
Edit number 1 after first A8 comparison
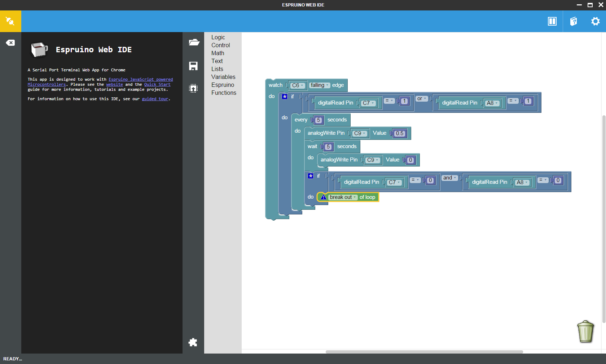pyautogui.click(x=528, y=101)
